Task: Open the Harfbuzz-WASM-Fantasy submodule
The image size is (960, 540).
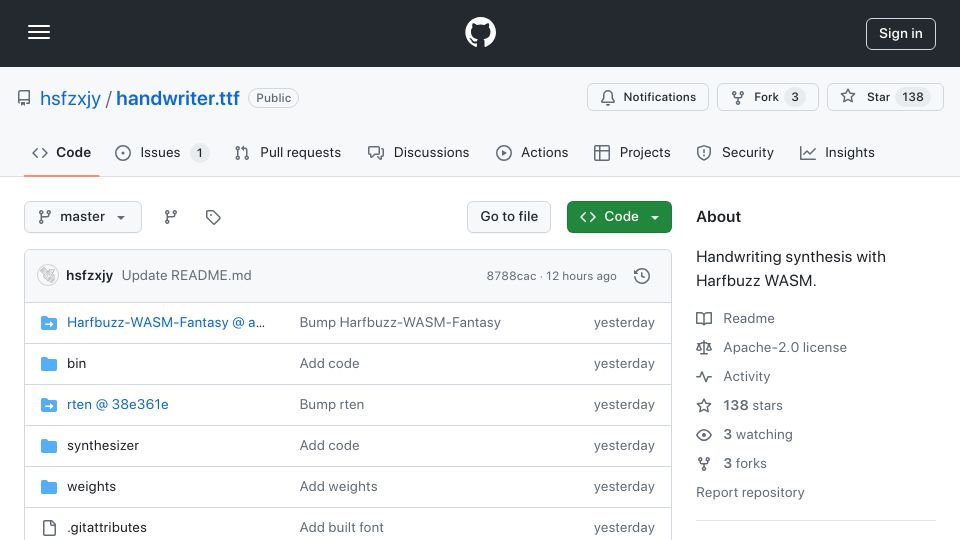Action: [166, 323]
